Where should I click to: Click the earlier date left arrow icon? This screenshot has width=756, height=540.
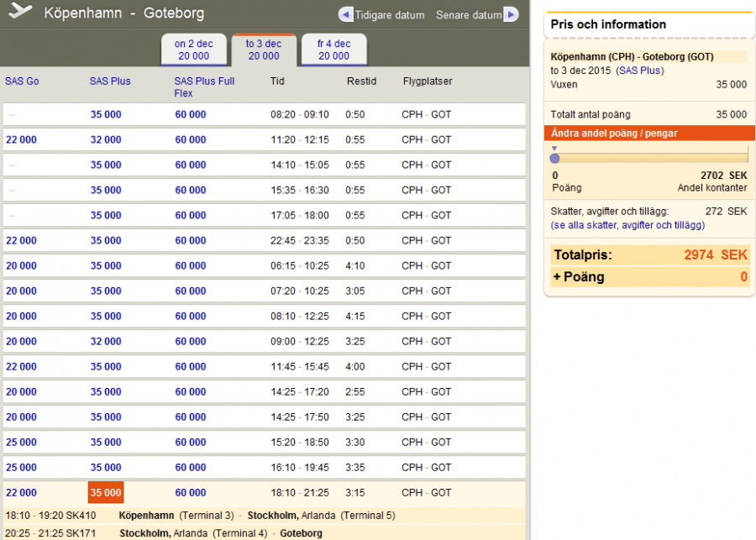pos(345,15)
